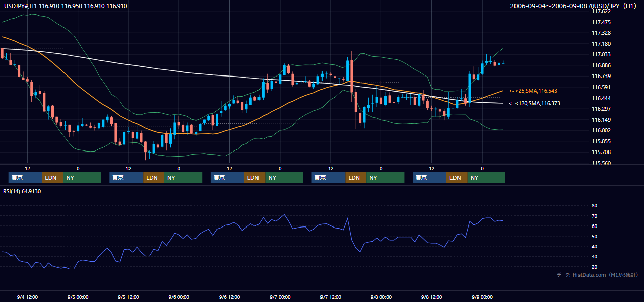Select price level 116.739 on the axis
The width and height of the screenshot is (644, 302).
601,76
